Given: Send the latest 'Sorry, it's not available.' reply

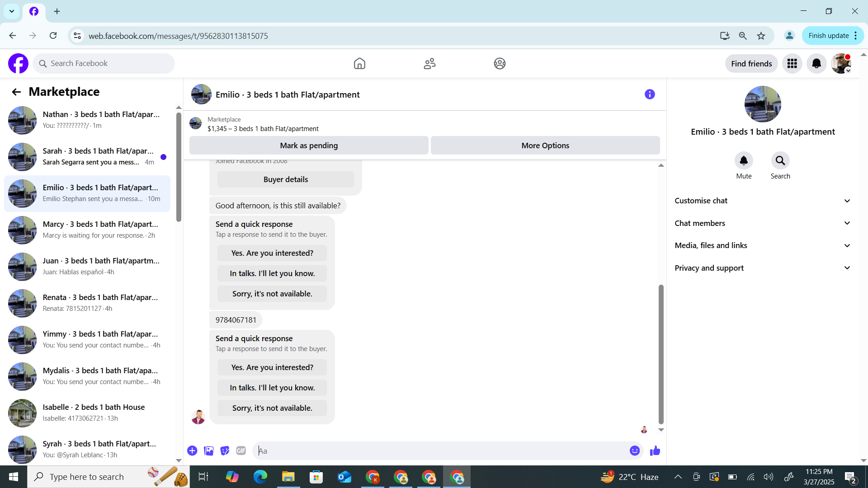Looking at the screenshot, I should pos(272,408).
